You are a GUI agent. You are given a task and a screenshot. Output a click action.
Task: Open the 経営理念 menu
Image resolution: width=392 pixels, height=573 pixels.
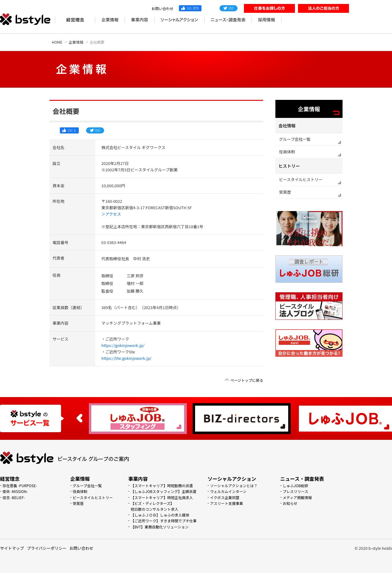click(75, 20)
